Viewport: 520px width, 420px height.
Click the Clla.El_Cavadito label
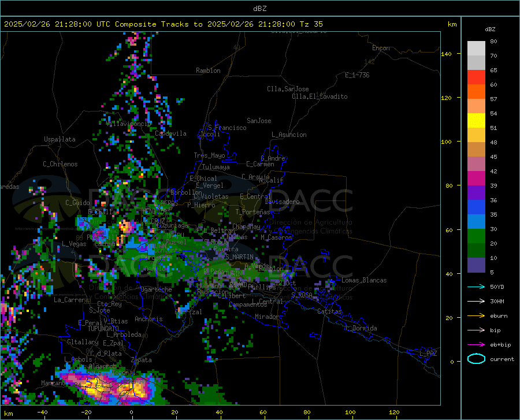pyautogui.click(x=320, y=97)
